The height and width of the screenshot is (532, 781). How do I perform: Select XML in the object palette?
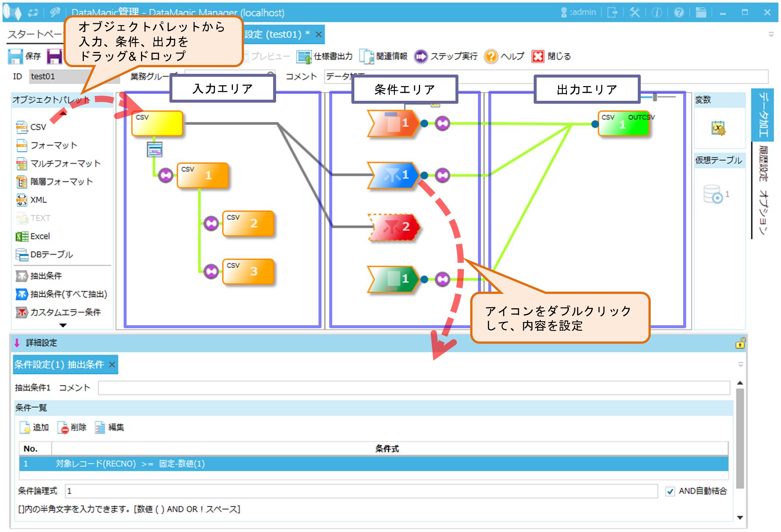31,200
